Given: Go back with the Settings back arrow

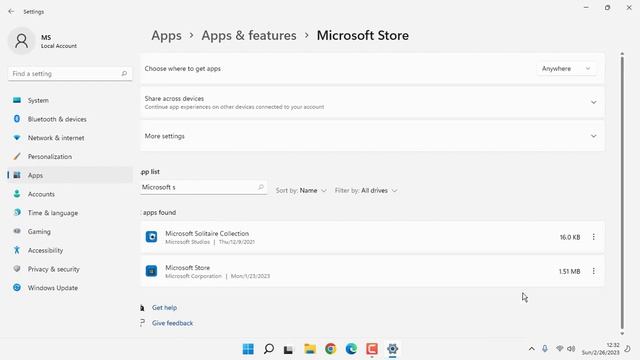Looking at the screenshot, I should [11, 11].
